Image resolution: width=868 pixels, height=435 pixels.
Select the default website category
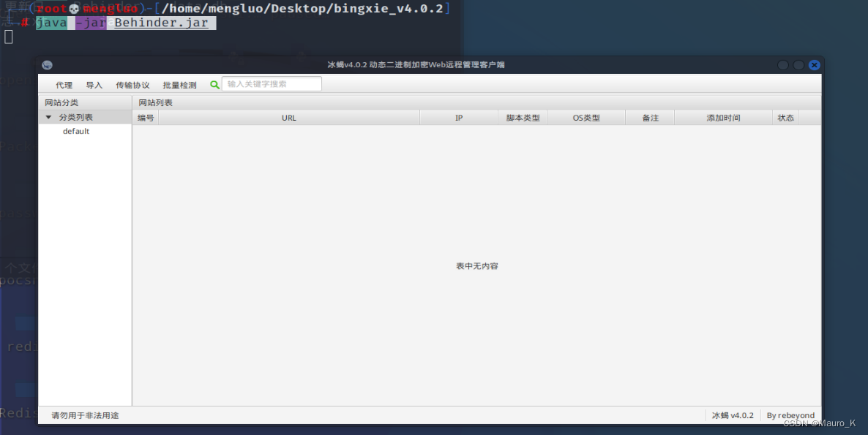pos(76,131)
